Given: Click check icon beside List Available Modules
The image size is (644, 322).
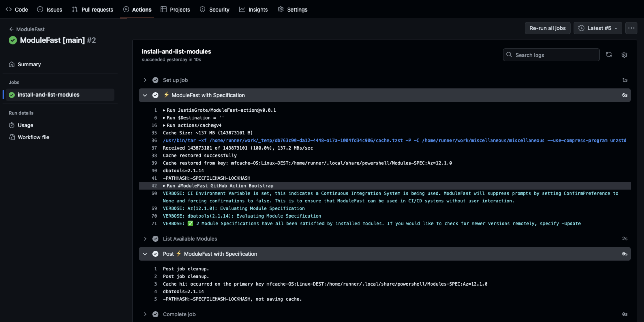Looking at the screenshot, I should (x=155, y=239).
